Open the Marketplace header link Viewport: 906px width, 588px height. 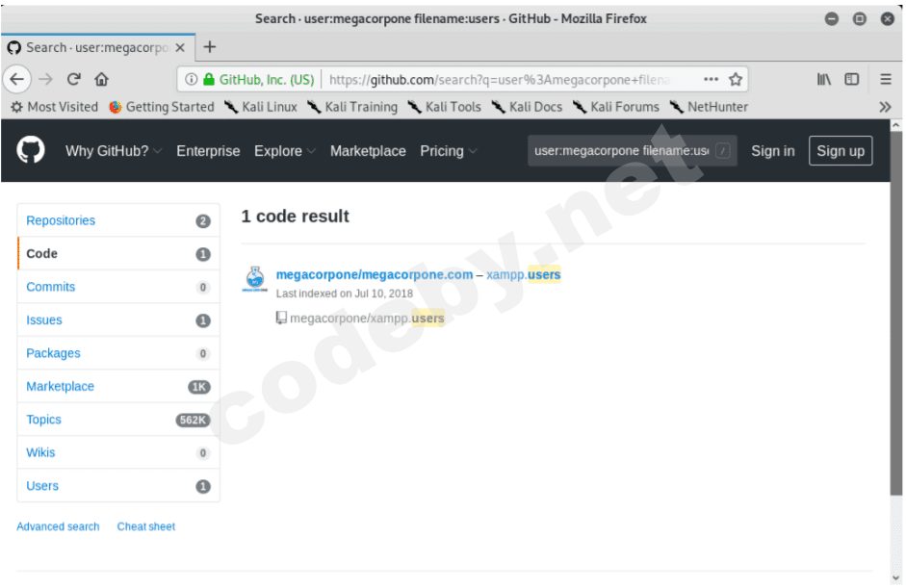(368, 151)
